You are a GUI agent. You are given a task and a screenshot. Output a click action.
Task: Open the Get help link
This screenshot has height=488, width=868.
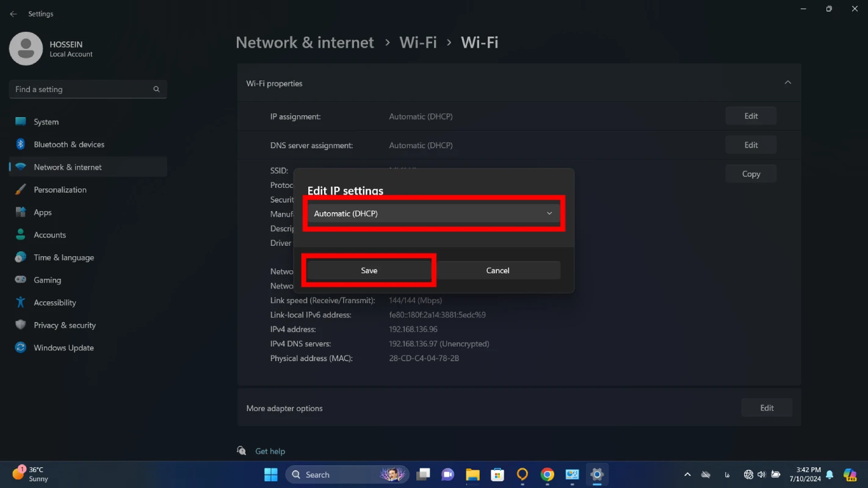(x=270, y=451)
